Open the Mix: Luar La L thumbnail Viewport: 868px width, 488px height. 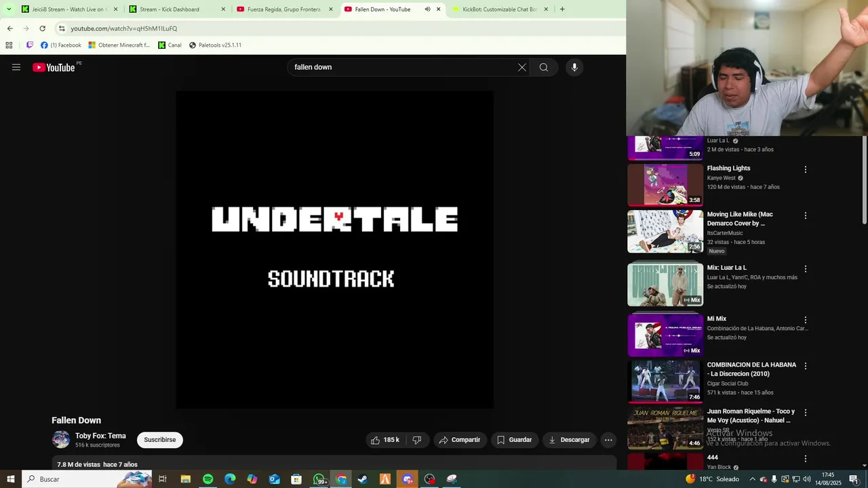click(665, 284)
